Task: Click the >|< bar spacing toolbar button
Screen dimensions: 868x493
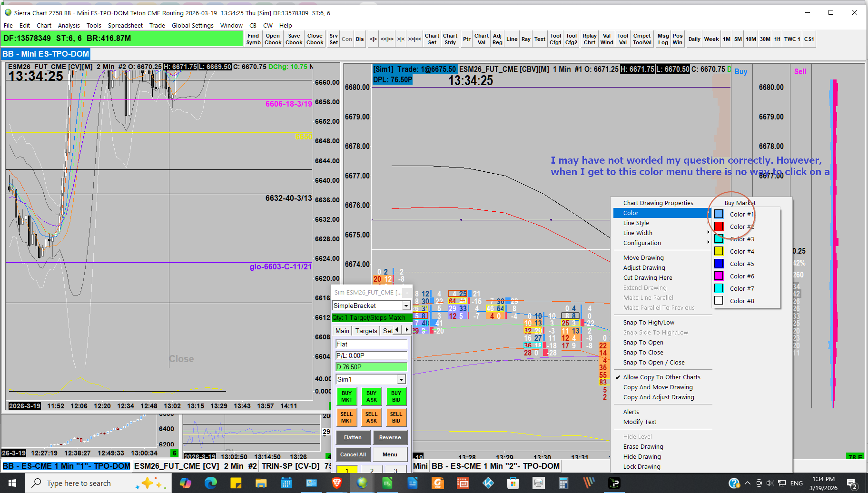Action: tap(401, 39)
